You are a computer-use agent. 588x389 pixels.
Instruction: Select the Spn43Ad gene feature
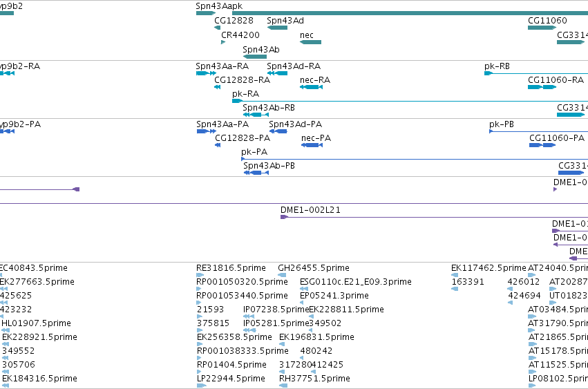(x=277, y=28)
